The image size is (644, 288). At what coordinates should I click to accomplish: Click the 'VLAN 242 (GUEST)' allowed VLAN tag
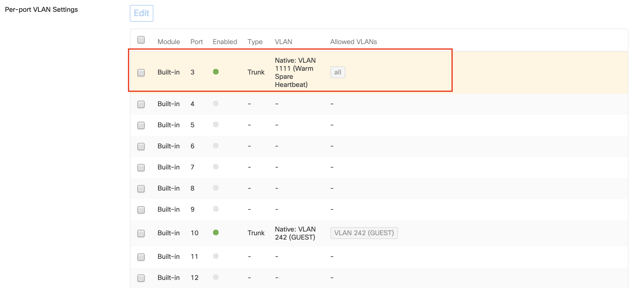point(364,233)
